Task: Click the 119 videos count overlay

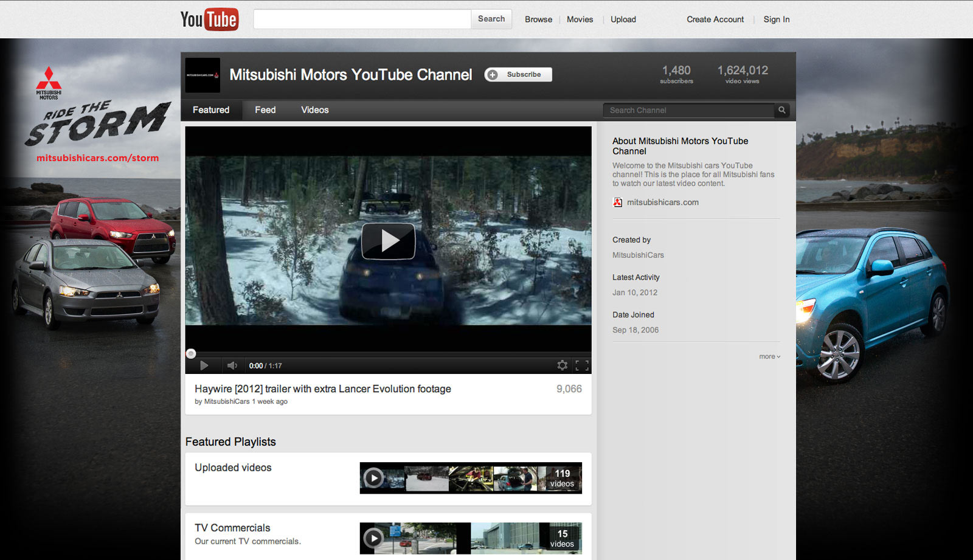Action: (562, 478)
